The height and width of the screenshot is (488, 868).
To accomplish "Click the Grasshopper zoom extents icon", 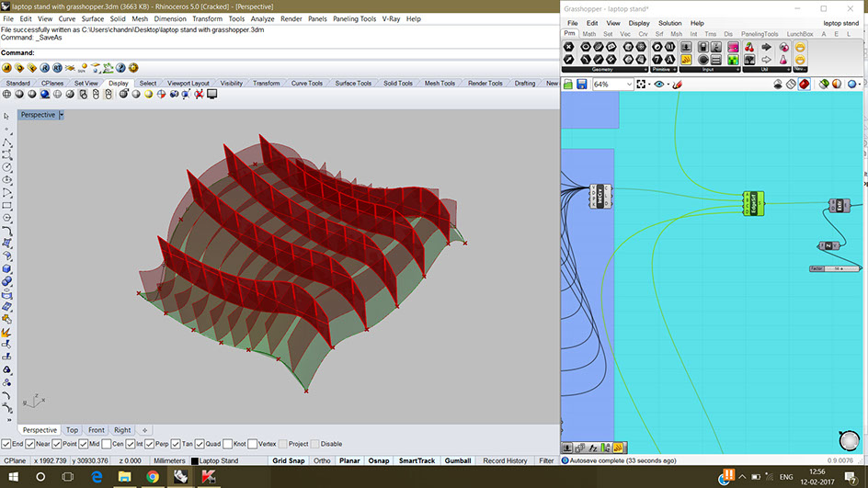I will (x=641, y=85).
